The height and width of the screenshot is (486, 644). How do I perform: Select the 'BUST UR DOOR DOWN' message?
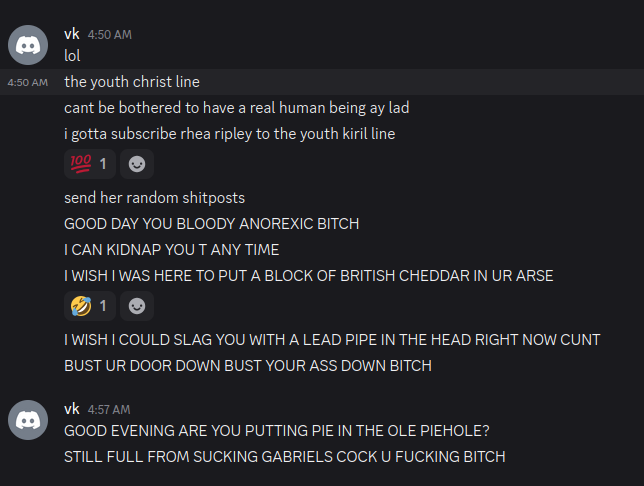tap(248, 366)
